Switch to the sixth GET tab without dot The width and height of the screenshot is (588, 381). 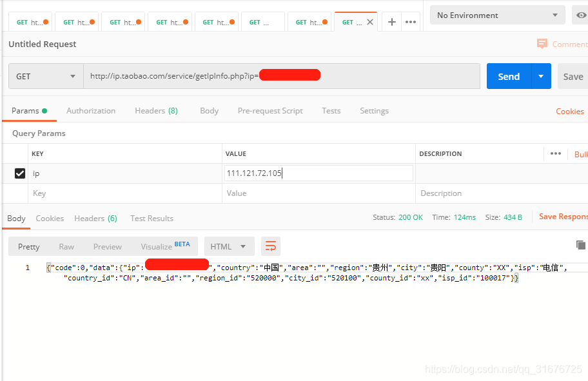pos(263,22)
